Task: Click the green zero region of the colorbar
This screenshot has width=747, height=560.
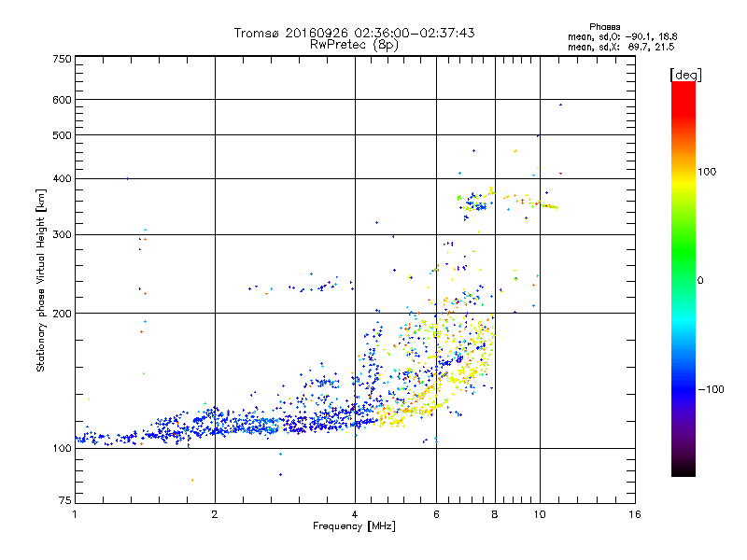Action: pyautogui.click(x=684, y=281)
